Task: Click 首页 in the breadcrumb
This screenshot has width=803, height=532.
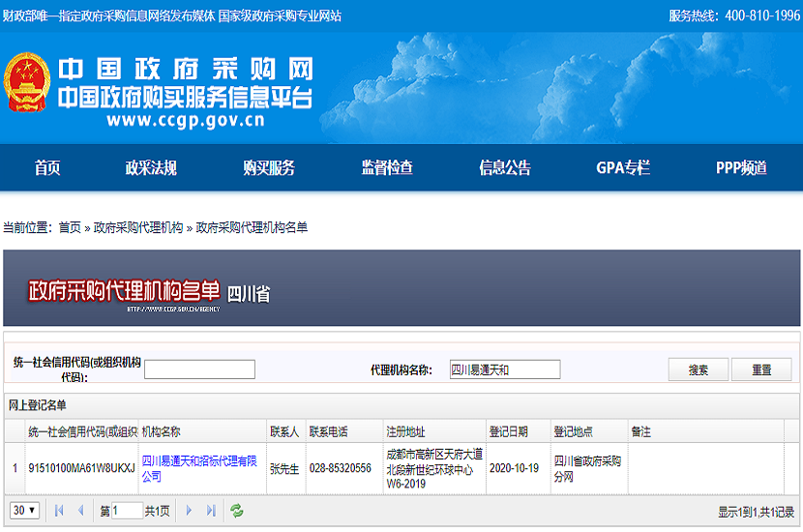Action: [70, 227]
